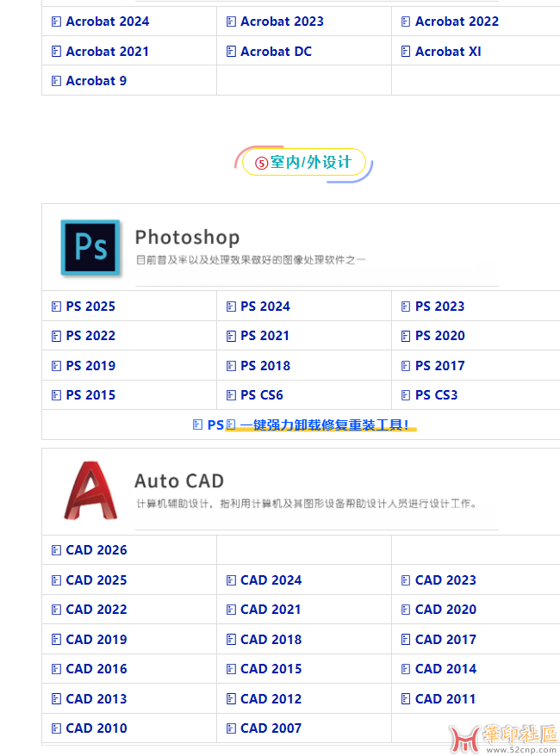
Task: Click document icon beside PS CS6
Action: [231, 395]
